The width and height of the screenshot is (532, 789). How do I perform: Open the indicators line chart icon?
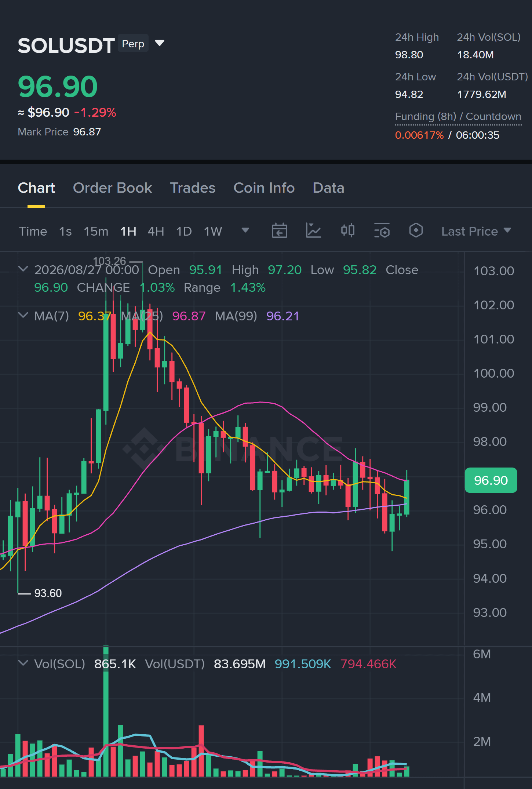pyautogui.click(x=314, y=230)
